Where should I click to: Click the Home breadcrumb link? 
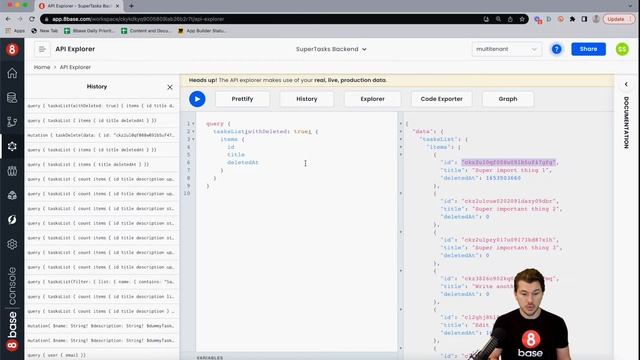pos(42,67)
